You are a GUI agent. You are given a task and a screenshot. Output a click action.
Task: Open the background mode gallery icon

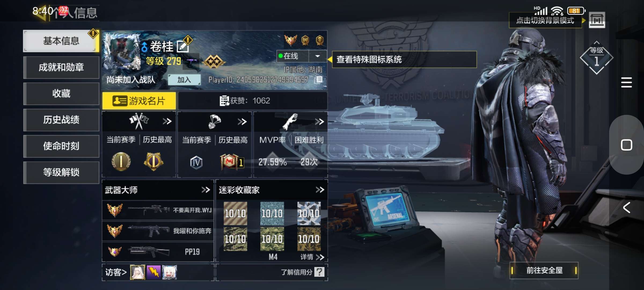pyautogui.click(x=597, y=20)
